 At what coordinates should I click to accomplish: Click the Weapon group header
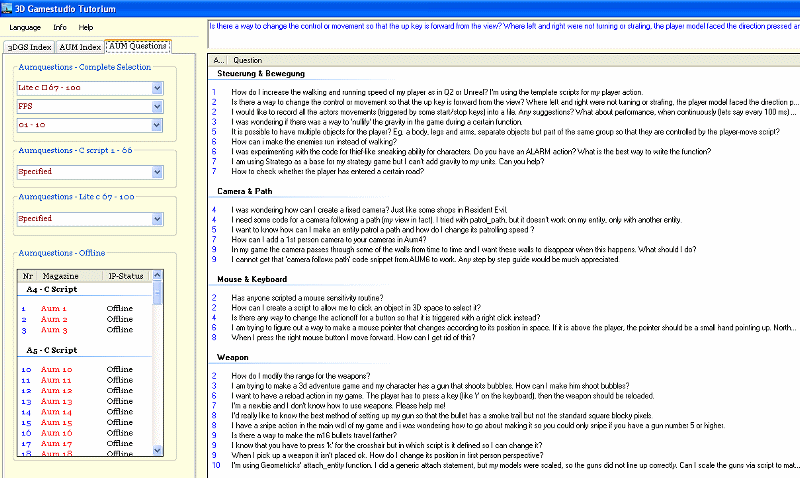[233, 358]
